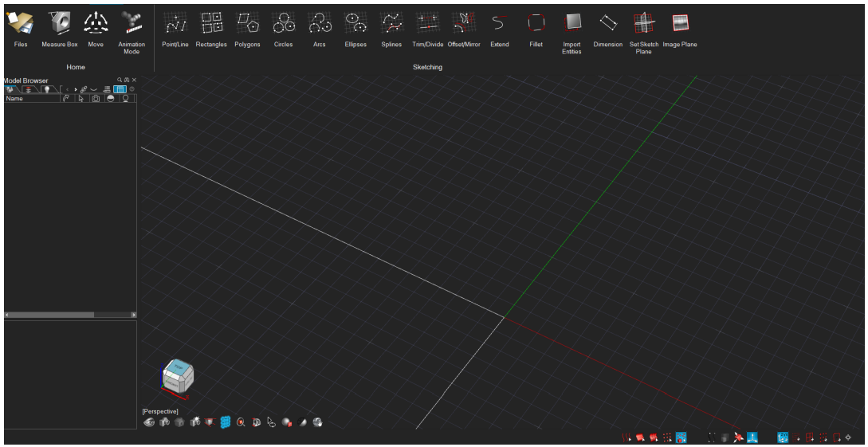Image resolution: width=868 pixels, height=447 pixels.
Task: Click the binoculars find icon in Model Browser
Action: point(127,80)
